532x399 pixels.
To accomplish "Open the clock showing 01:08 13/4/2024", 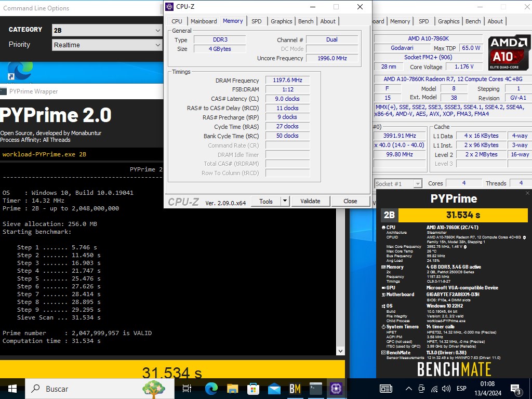I will [x=487, y=389].
